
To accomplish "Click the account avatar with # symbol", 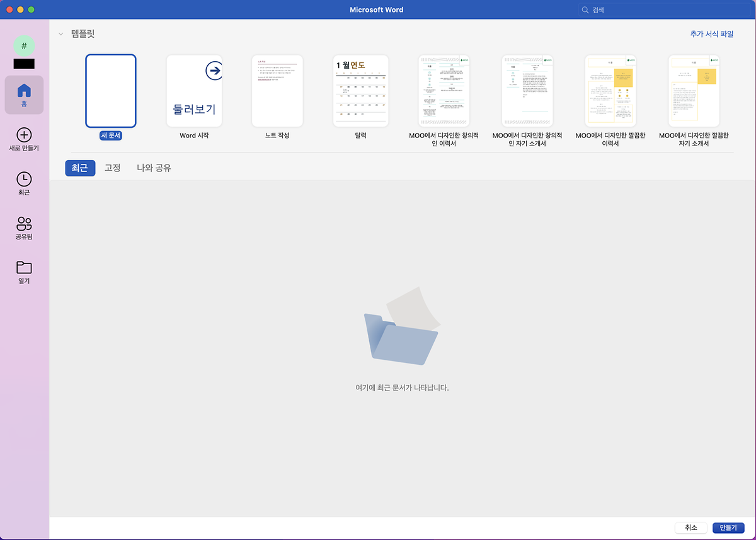I will (24, 46).
